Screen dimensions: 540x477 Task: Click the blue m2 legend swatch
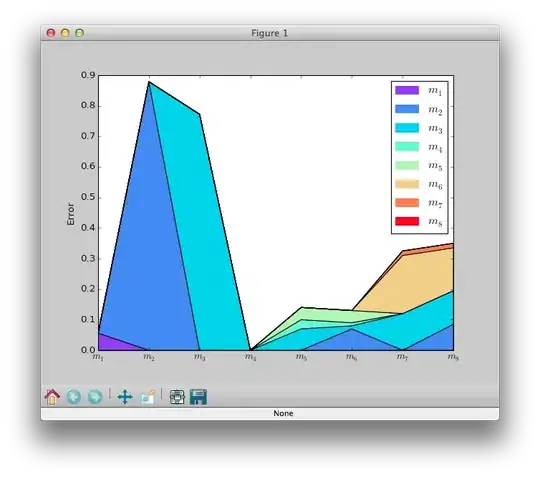click(407, 109)
